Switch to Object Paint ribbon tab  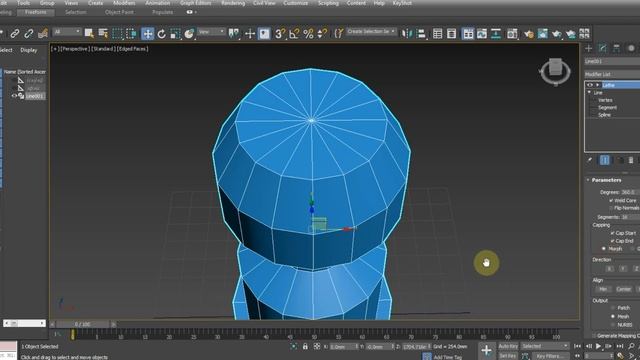coord(119,12)
